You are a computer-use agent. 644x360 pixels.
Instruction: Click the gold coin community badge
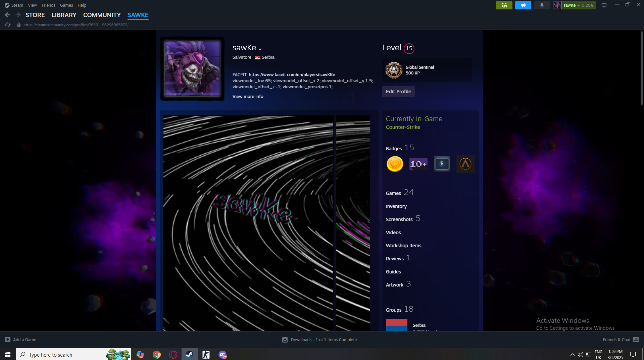tap(395, 164)
